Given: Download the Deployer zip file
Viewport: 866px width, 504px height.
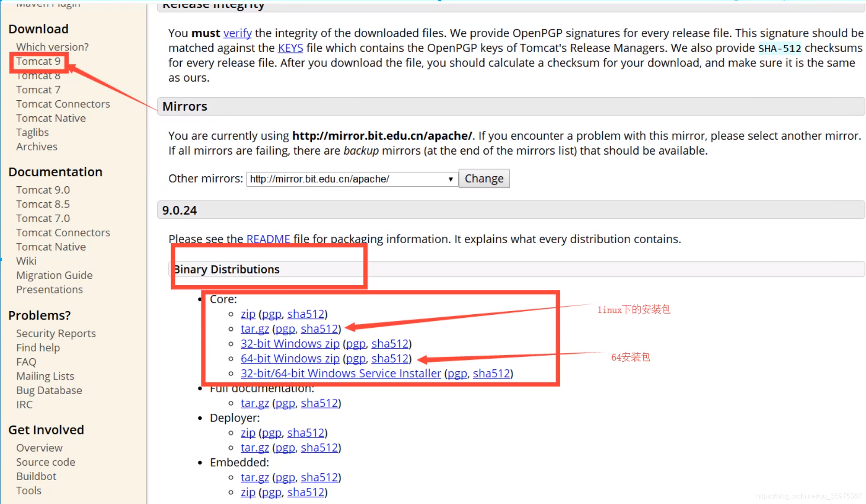Looking at the screenshot, I should coord(248,433).
